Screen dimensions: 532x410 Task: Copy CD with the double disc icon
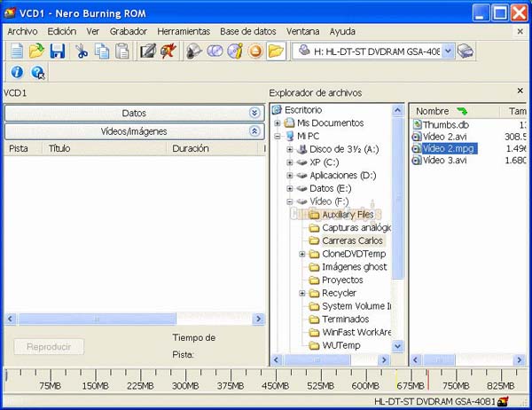tap(215, 51)
